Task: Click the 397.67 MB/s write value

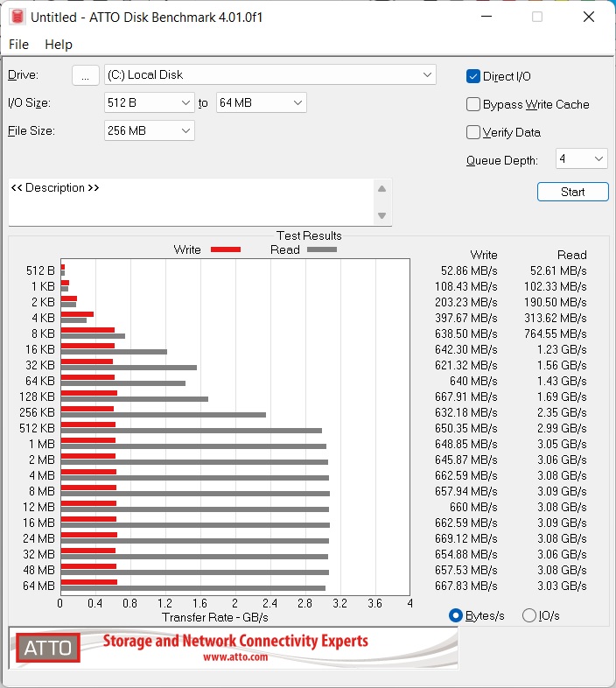Action: (x=466, y=318)
